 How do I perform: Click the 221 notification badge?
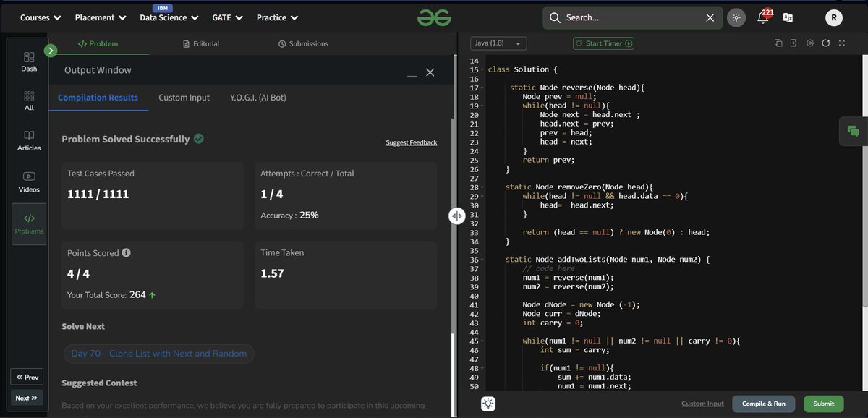tap(768, 12)
